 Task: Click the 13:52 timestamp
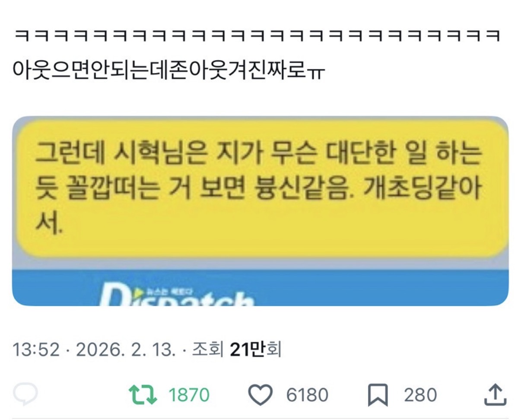[36, 350]
